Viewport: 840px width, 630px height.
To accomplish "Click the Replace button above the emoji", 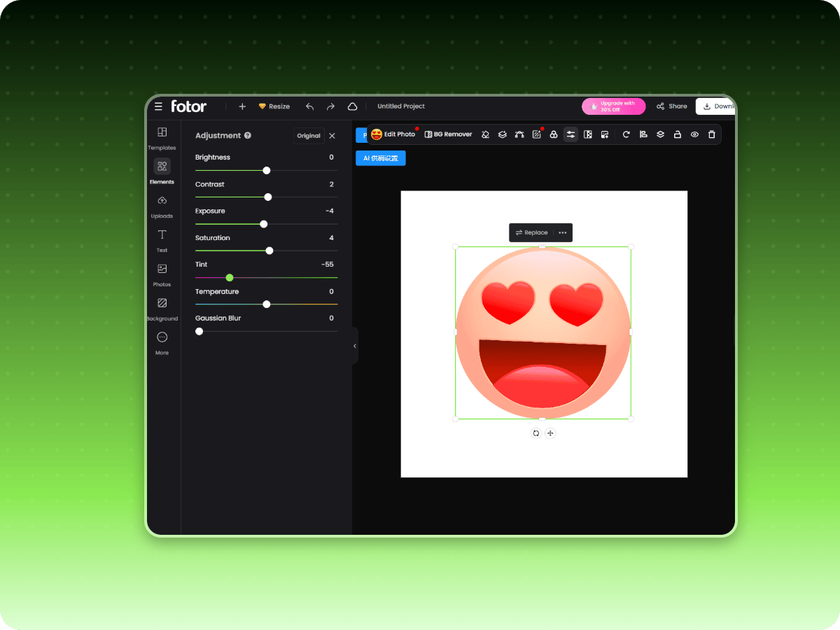I will click(532, 232).
